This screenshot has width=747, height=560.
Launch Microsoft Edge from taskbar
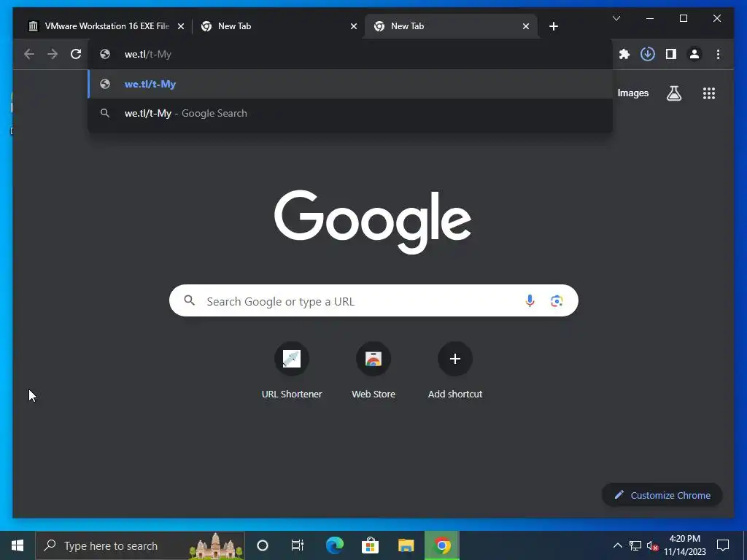coord(334,545)
